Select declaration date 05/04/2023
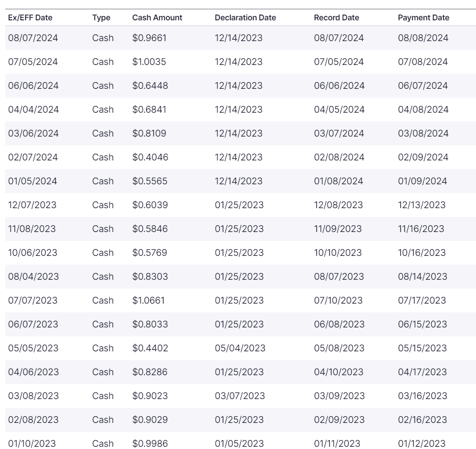 click(x=240, y=348)
